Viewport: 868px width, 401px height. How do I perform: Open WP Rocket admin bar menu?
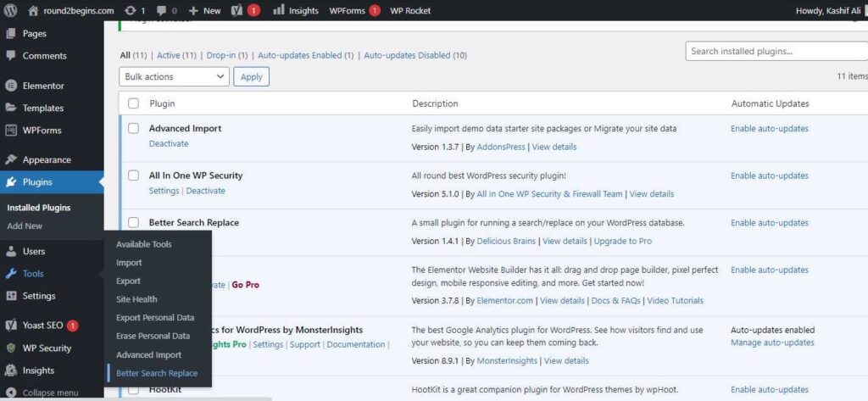tap(410, 10)
